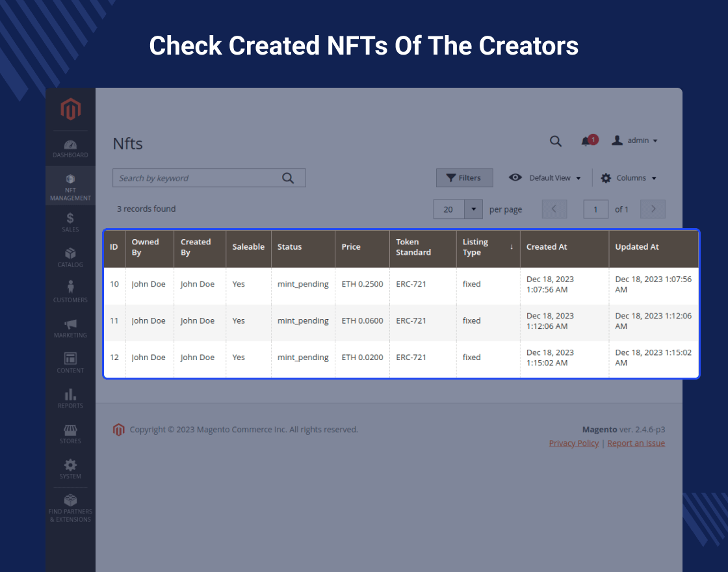Image resolution: width=728 pixels, height=572 pixels.
Task: Click the 3 records found text
Action: [x=146, y=209]
